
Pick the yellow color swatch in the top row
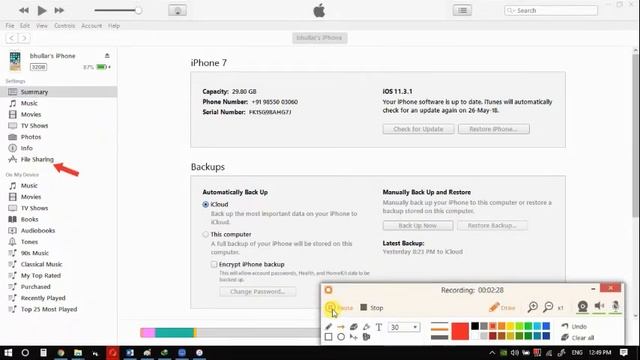click(510, 326)
